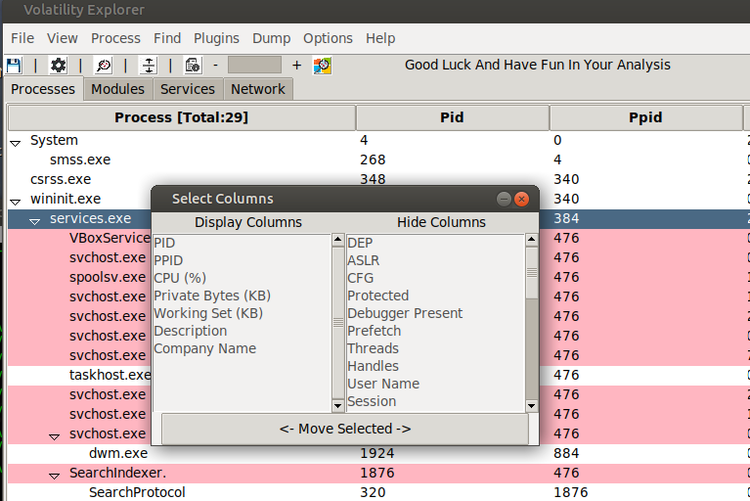Open settings via the gear icon
The image size is (750, 501).
point(58,65)
